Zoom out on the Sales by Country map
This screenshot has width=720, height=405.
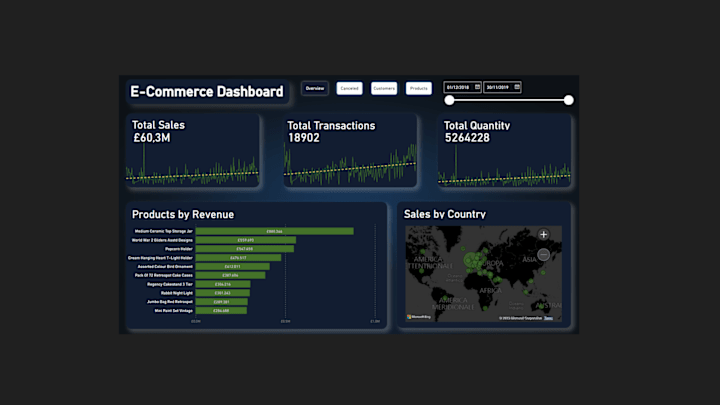[544, 254]
